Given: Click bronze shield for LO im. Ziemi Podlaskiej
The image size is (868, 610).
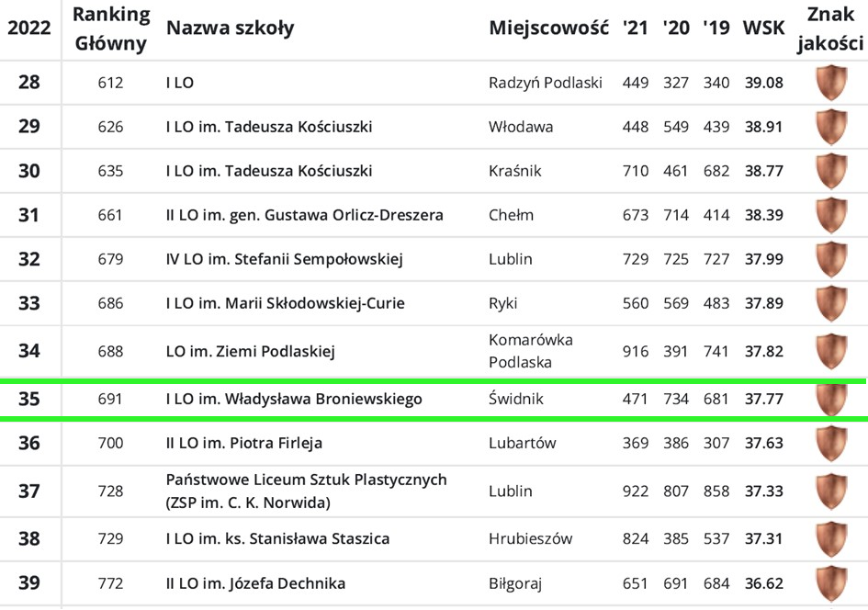Looking at the screenshot, I should click(831, 351).
